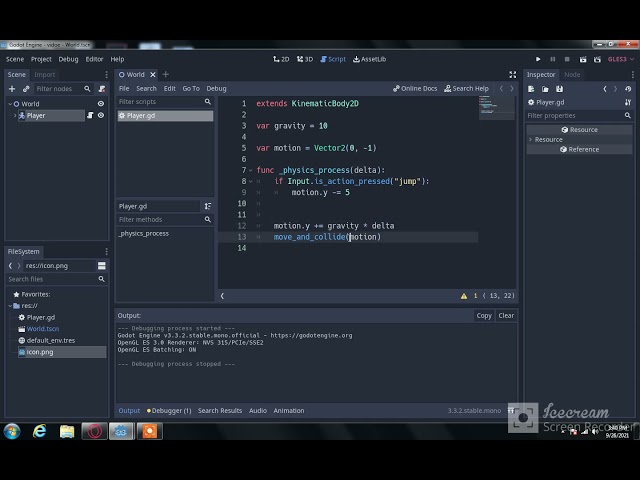Open the Debugger (1) bottom panel
The height and width of the screenshot is (480, 640).
[x=169, y=411]
